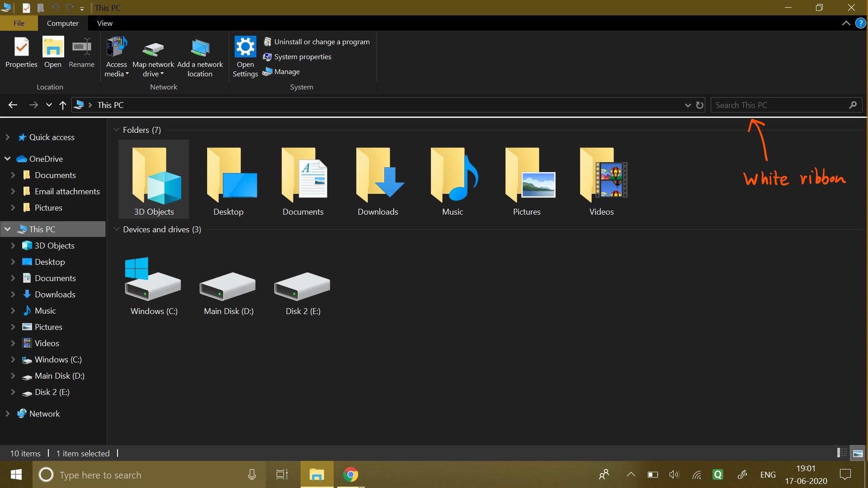The height and width of the screenshot is (488, 868).
Task: Open the address bar history dropdown
Action: [x=688, y=105]
